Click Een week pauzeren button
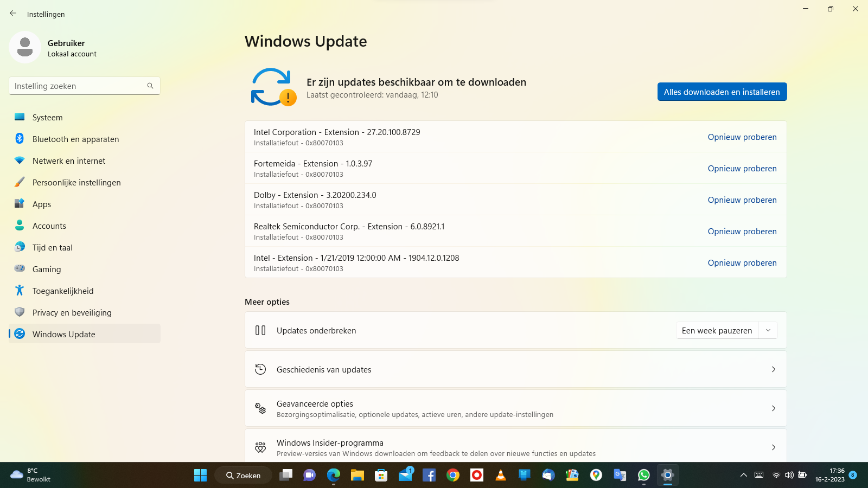The width and height of the screenshot is (868, 488). 717,330
